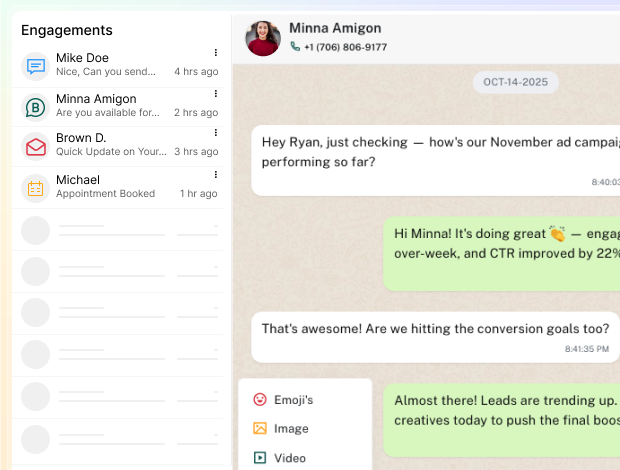
Task: Click the Video play icon
Action: 260,458
